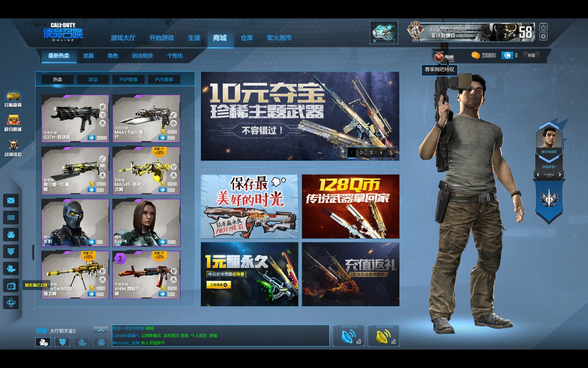Click the power exit icon
The width and height of the screenshot is (588, 368).
pyautogui.click(x=543, y=27)
